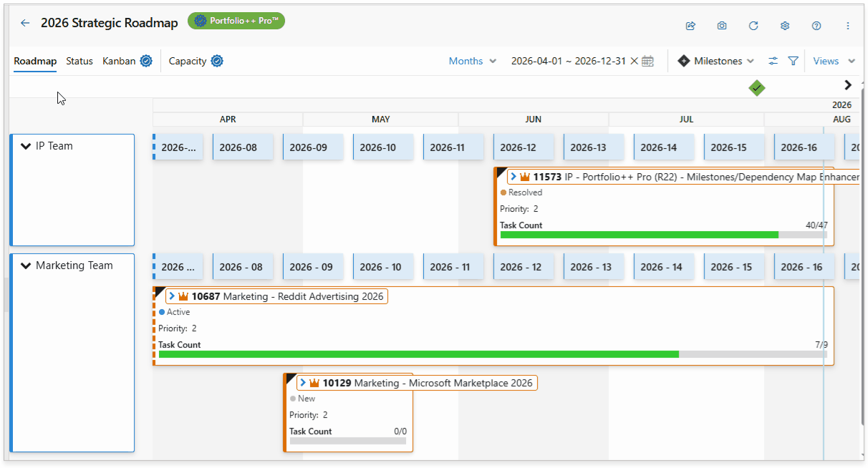Clear the date range with the X

coord(634,61)
